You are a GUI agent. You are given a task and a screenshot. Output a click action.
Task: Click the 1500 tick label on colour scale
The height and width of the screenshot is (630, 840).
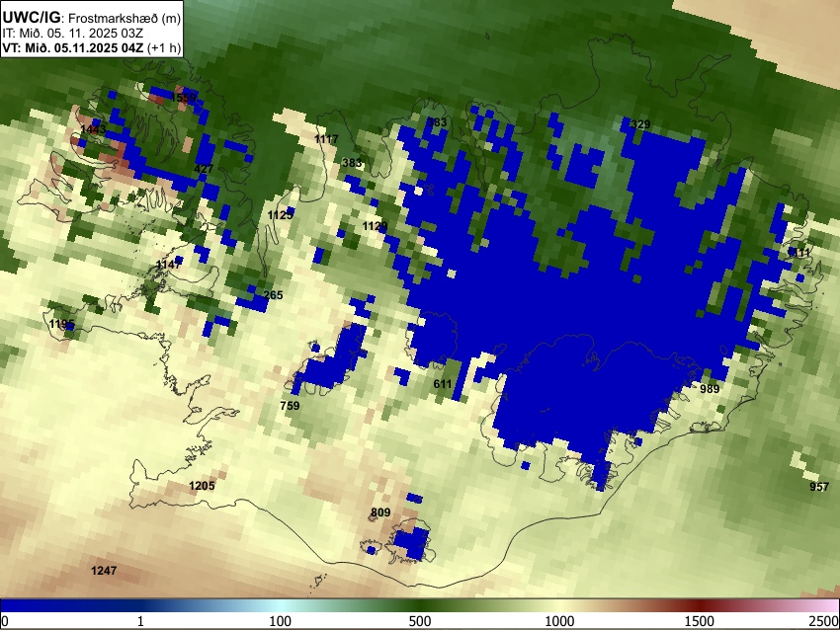tap(700, 621)
